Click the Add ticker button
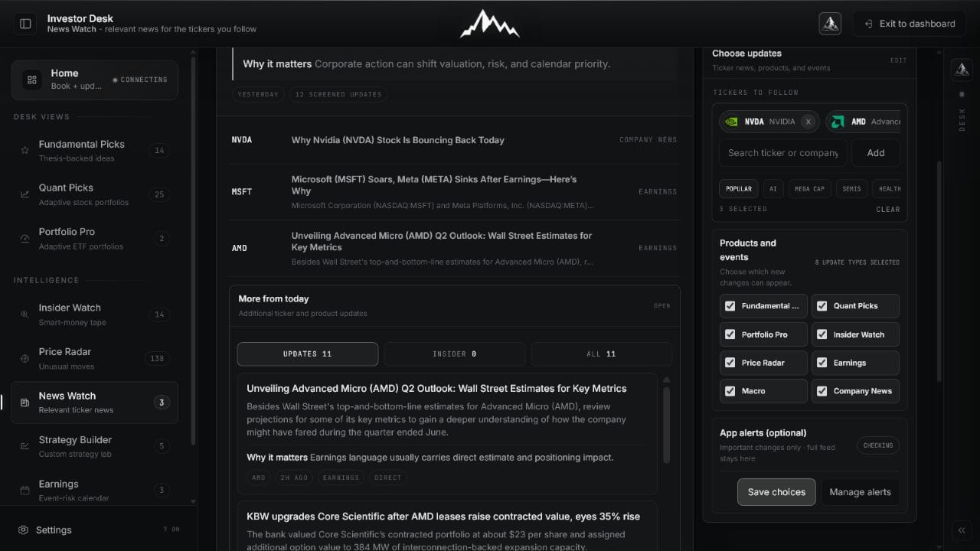980x551 pixels. tap(876, 153)
